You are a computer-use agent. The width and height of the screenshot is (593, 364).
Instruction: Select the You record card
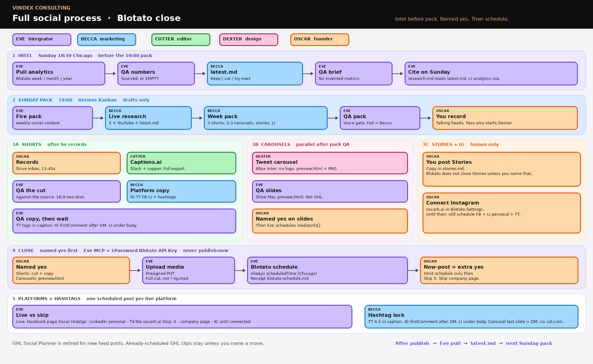[505, 118]
